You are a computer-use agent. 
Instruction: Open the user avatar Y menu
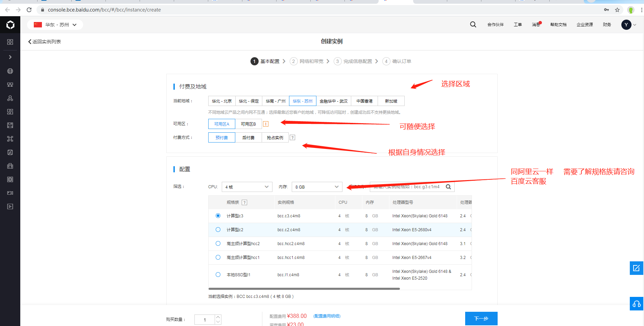pyautogui.click(x=626, y=25)
